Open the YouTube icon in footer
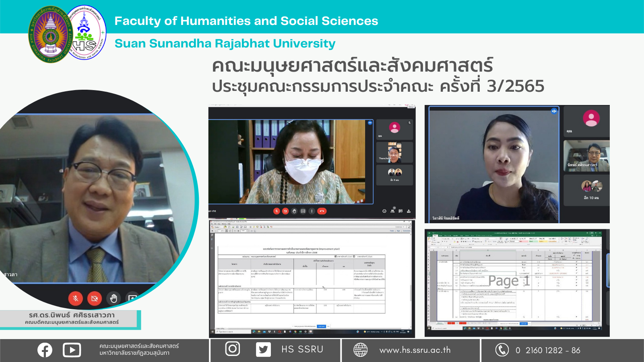The height and width of the screenshot is (362, 644). (72, 350)
